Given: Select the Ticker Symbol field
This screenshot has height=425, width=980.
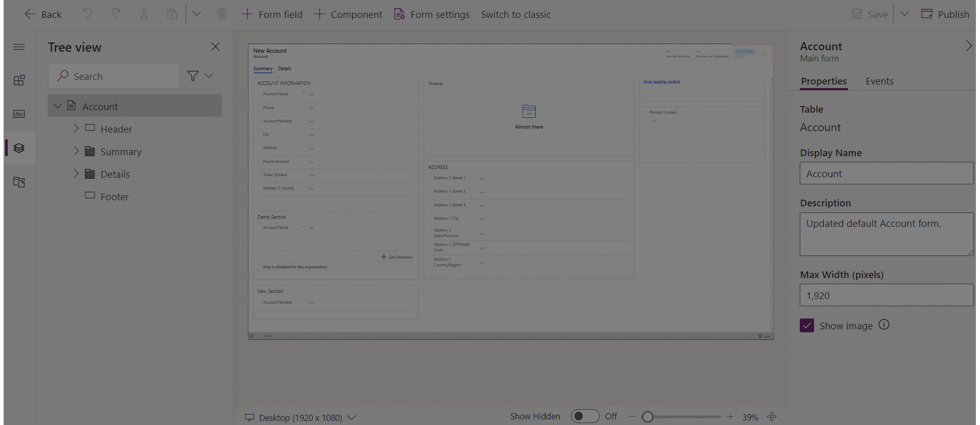Looking at the screenshot, I should pyautogui.click(x=336, y=175).
